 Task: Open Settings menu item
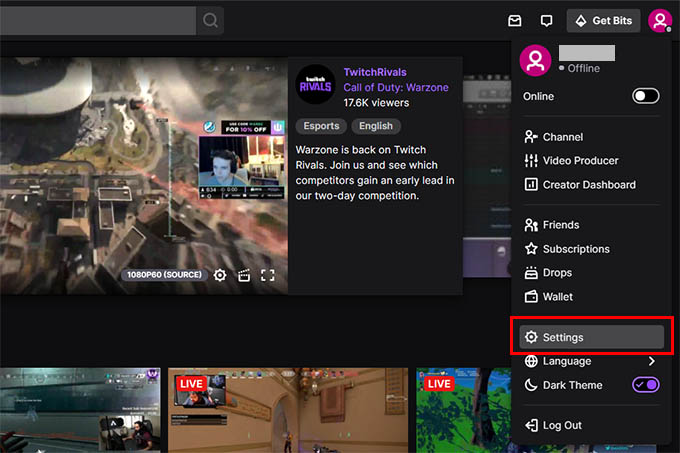pos(592,337)
